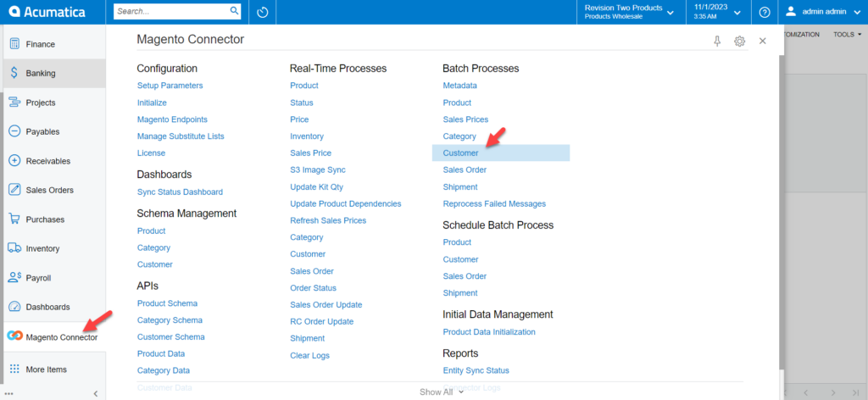Open the business date 11/1/2023 dropdown

(716, 12)
